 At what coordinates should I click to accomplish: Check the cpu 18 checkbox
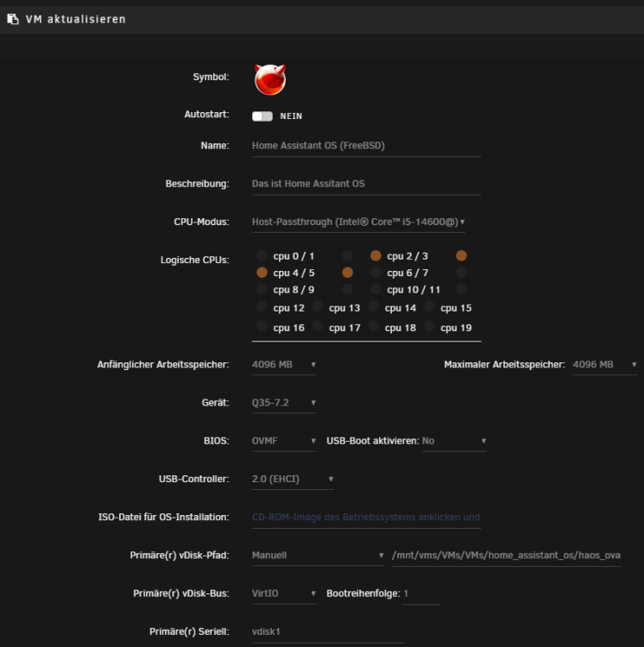coord(373,326)
